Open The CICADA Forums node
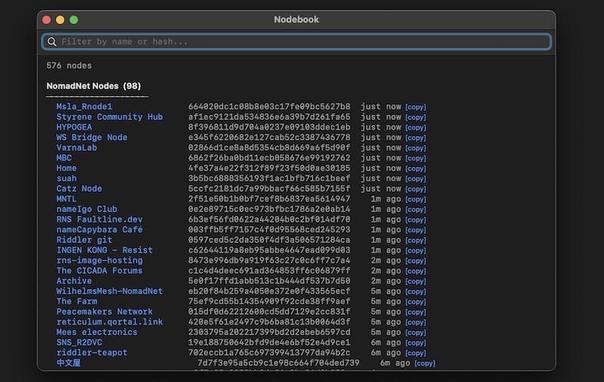The image size is (604, 382). tap(99, 271)
